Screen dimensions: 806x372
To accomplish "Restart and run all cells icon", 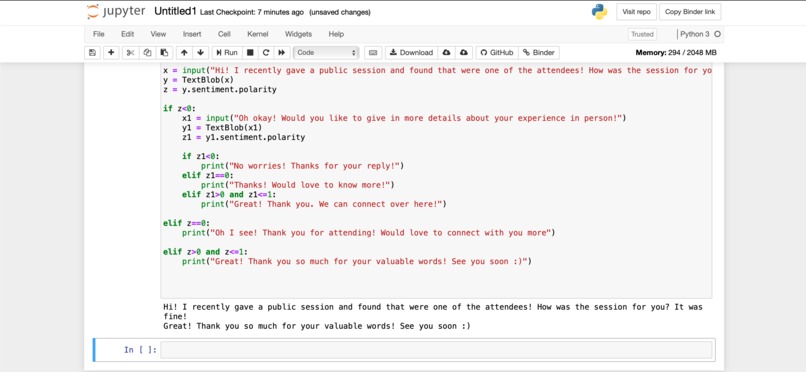I will [x=282, y=52].
